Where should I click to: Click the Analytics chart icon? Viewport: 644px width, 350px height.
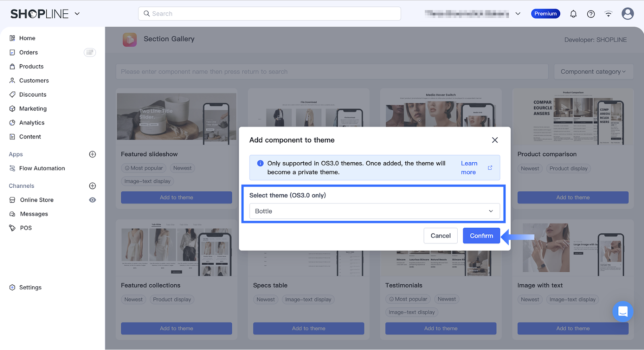coord(12,123)
